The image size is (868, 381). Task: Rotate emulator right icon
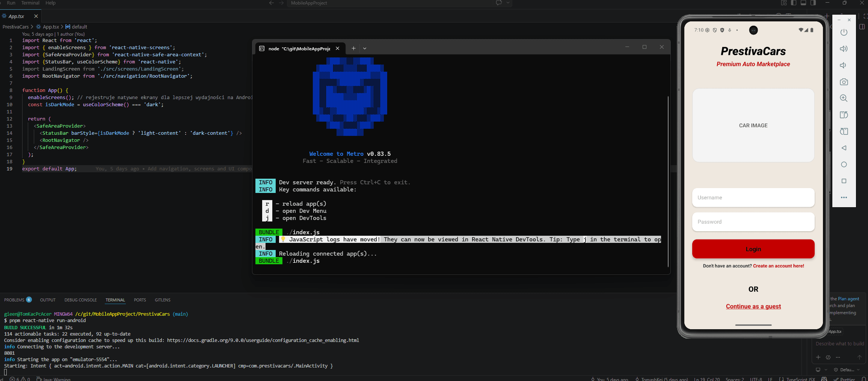844,131
